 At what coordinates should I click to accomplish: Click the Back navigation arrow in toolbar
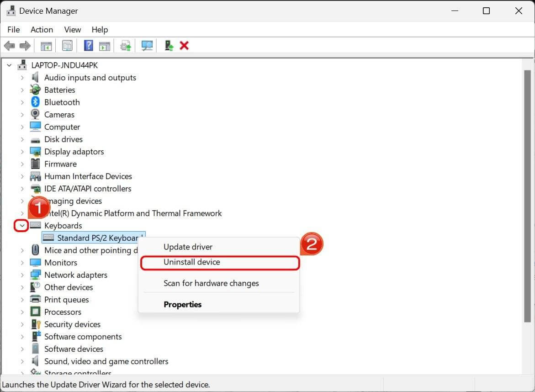click(x=9, y=45)
